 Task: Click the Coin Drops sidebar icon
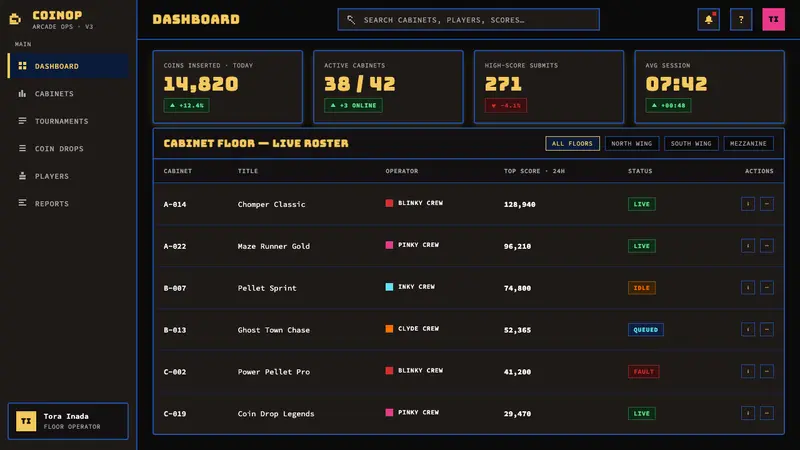(22, 148)
